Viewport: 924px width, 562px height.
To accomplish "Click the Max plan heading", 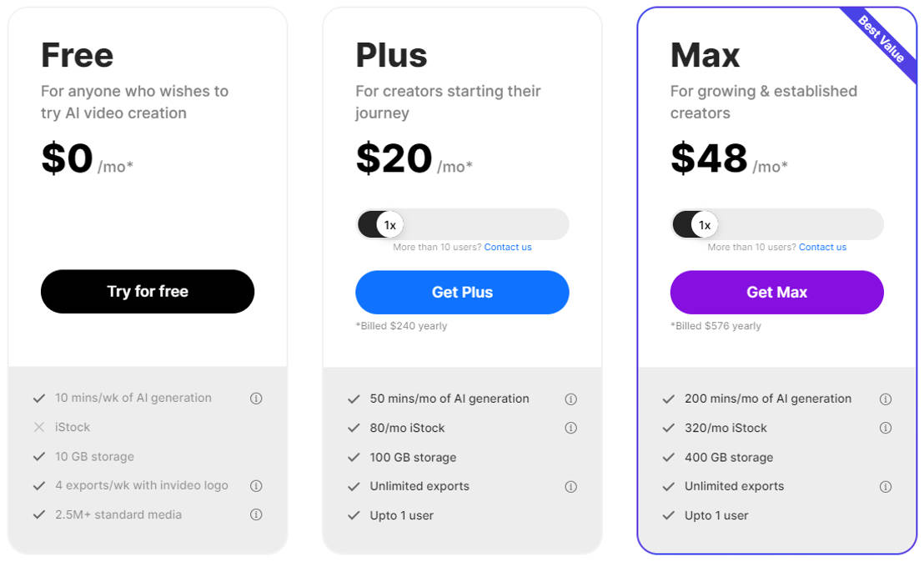I will (705, 56).
